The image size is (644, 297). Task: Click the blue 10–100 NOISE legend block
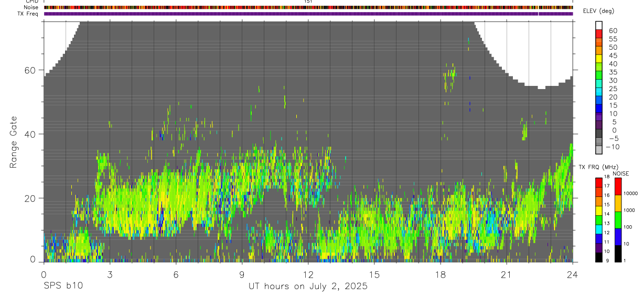point(618,237)
